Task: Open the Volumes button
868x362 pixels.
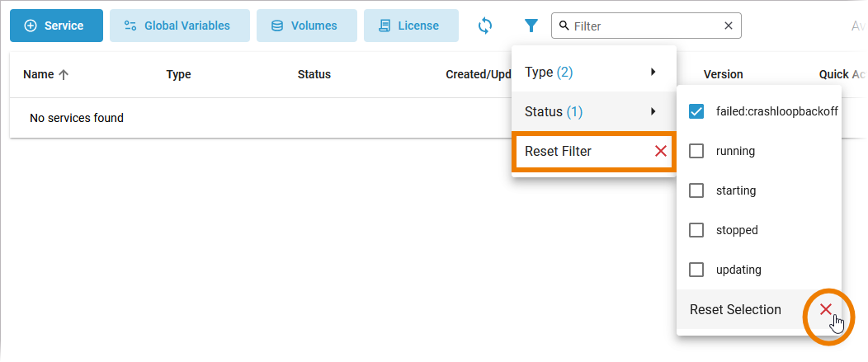Action: point(306,26)
